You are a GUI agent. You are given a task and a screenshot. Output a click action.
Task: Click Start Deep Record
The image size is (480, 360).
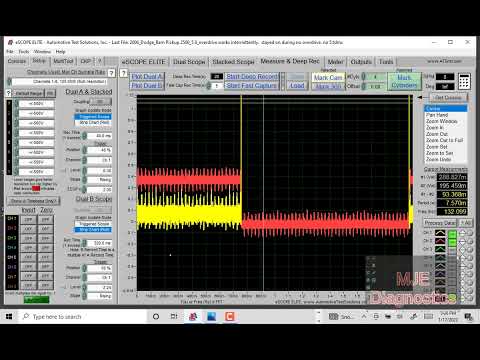252,77
